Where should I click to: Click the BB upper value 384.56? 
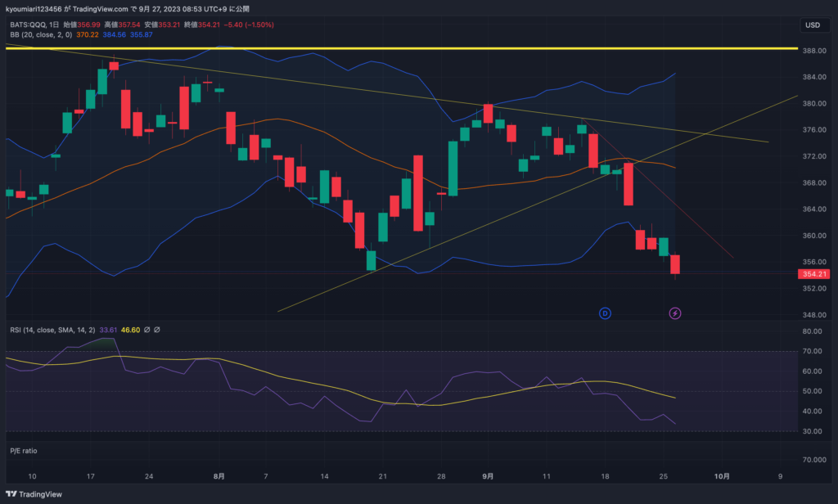[x=115, y=34]
